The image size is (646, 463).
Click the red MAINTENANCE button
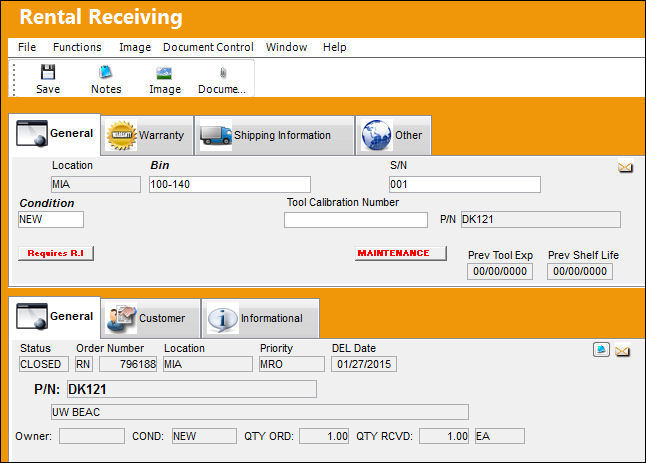click(400, 253)
